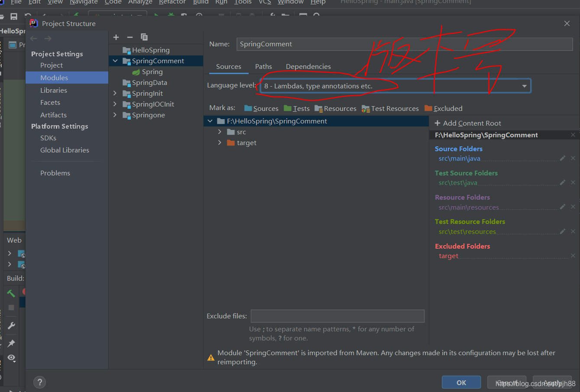This screenshot has width=580, height=392.
Task: Open Artifacts settings page
Action: coord(53,115)
